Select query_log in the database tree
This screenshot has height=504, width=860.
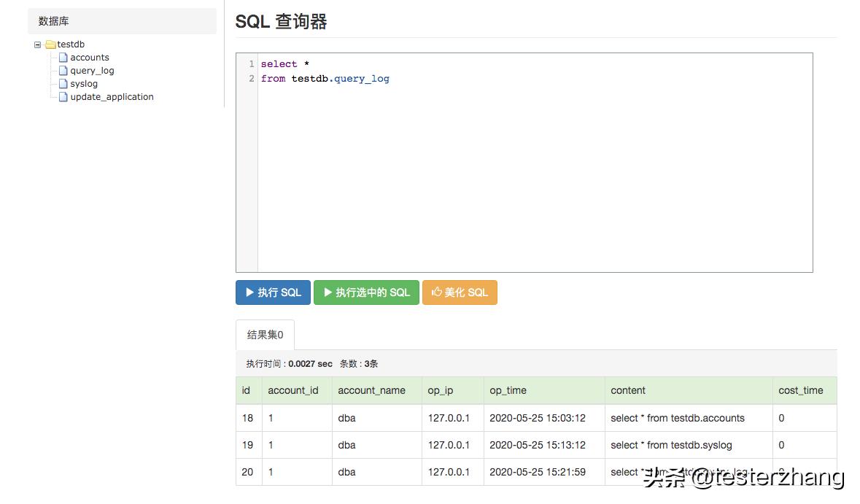(91, 70)
